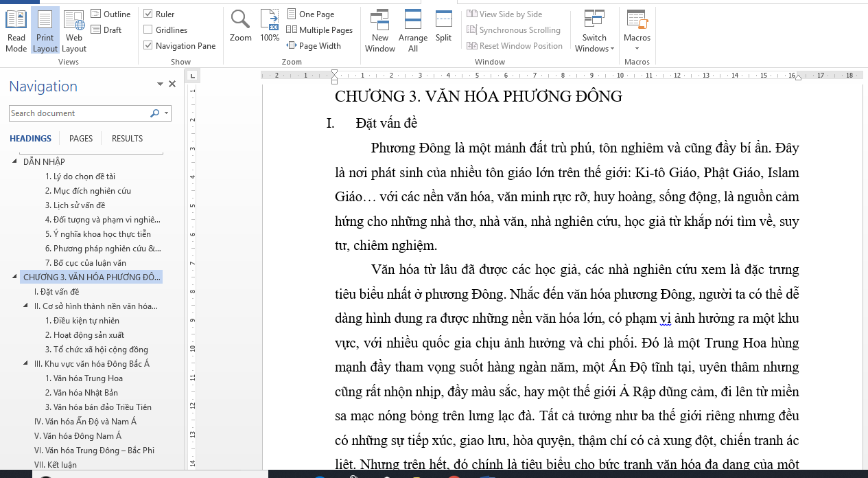868x478 pixels.
Task: Go to heading VII. Kết luận
Action: [x=56, y=465]
